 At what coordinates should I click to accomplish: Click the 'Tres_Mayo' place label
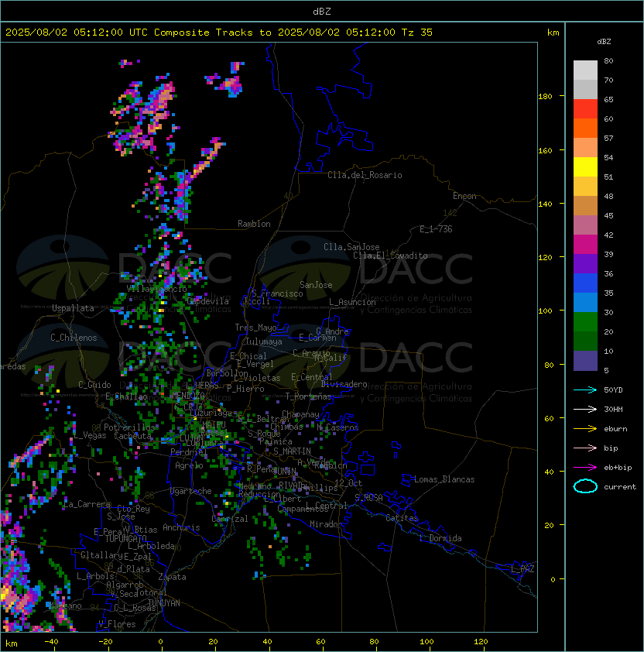click(x=255, y=328)
